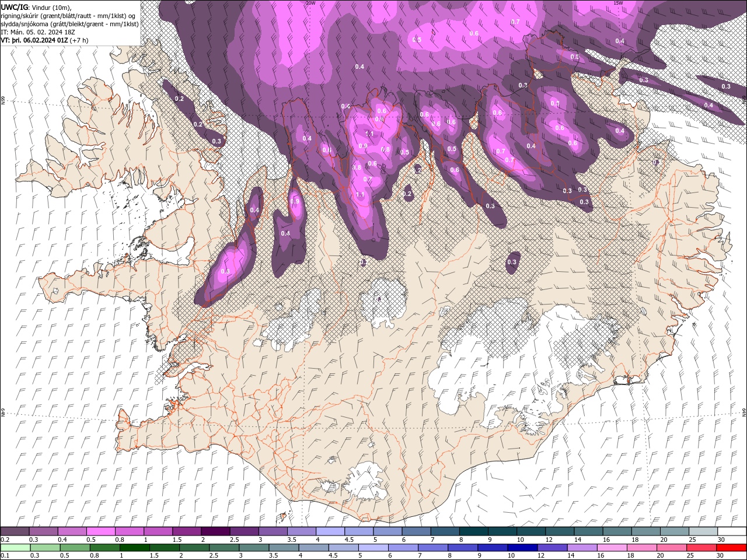Click the 15W longitude label on the map
Viewport: 747px width, 560px height.
point(618,3)
